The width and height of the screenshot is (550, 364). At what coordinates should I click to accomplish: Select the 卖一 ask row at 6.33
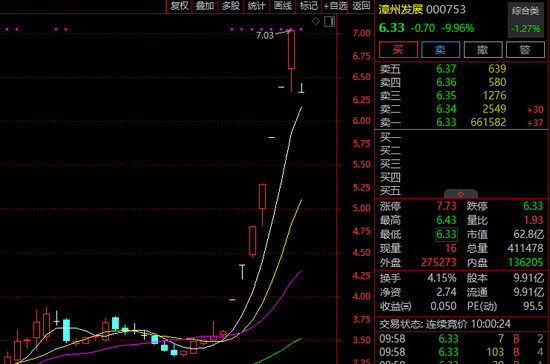point(461,122)
